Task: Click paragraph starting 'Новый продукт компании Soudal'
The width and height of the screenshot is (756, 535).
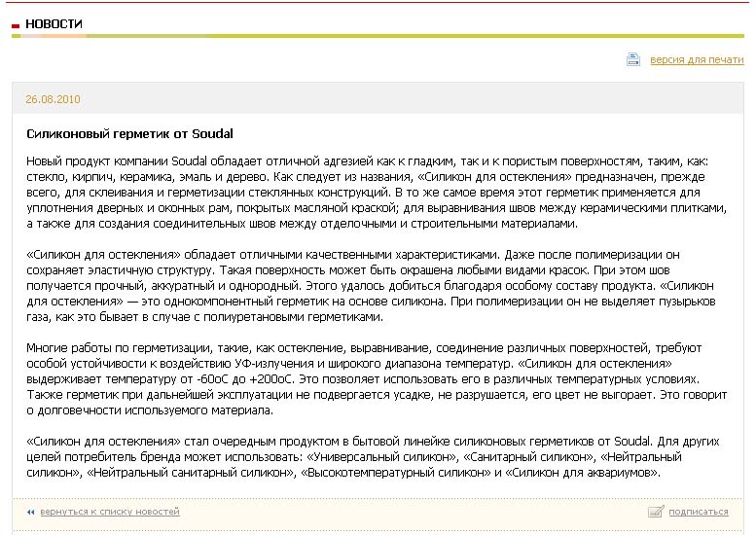Action: (x=377, y=193)
